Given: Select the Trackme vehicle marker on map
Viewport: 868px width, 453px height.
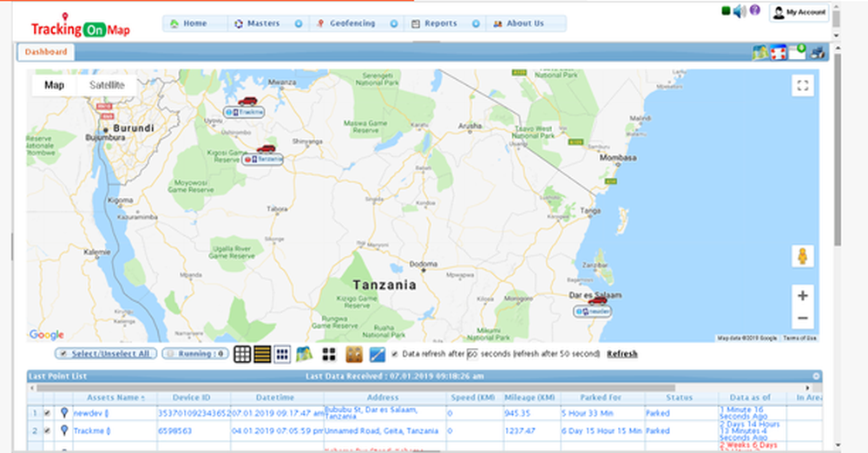Looking at the screenshot, I should tap(247, 102).
